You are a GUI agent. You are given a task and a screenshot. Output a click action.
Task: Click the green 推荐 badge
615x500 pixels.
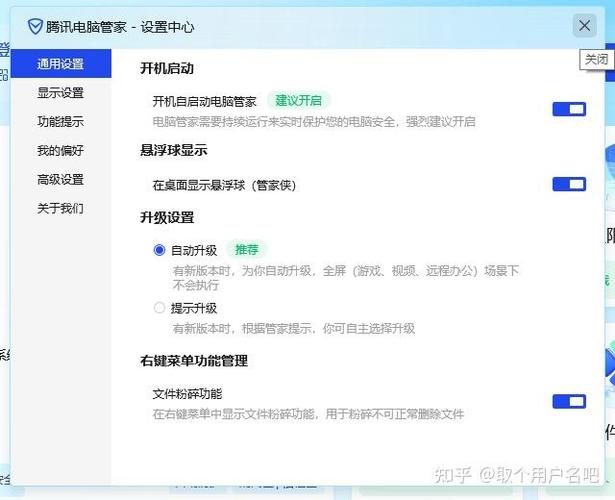[246, 250]
